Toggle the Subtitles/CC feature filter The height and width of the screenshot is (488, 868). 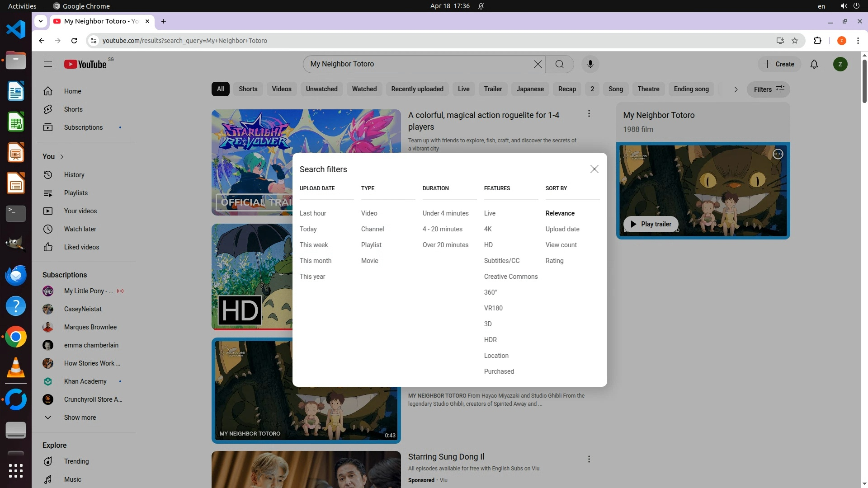click(x=501, y=261)
